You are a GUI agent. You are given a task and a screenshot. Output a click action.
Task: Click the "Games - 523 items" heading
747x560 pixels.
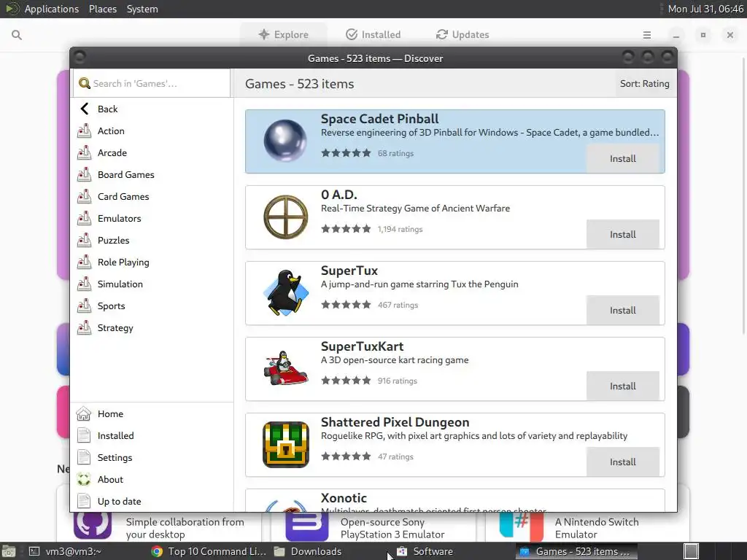click(299, 84)
